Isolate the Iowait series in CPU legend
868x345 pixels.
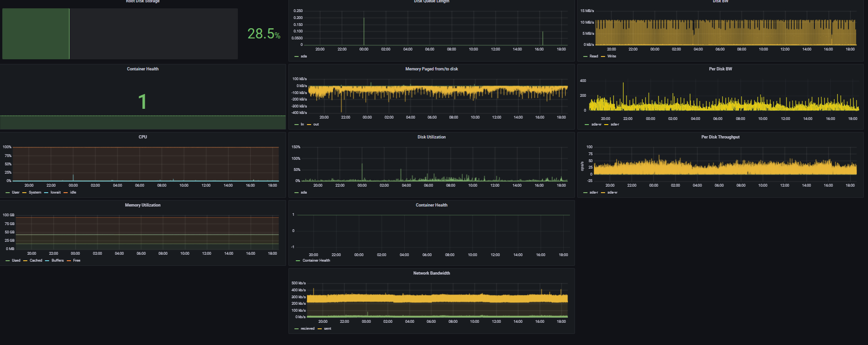(x=56, y=193)
